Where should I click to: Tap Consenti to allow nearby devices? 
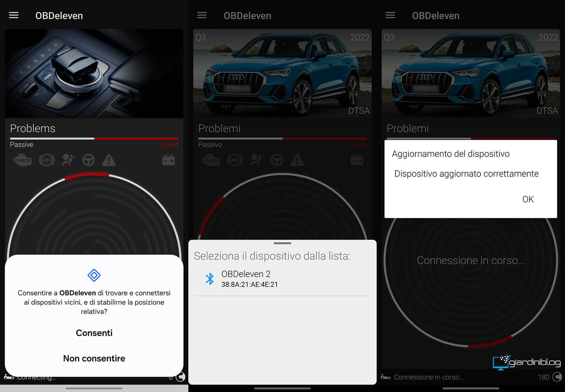[94, 333]
